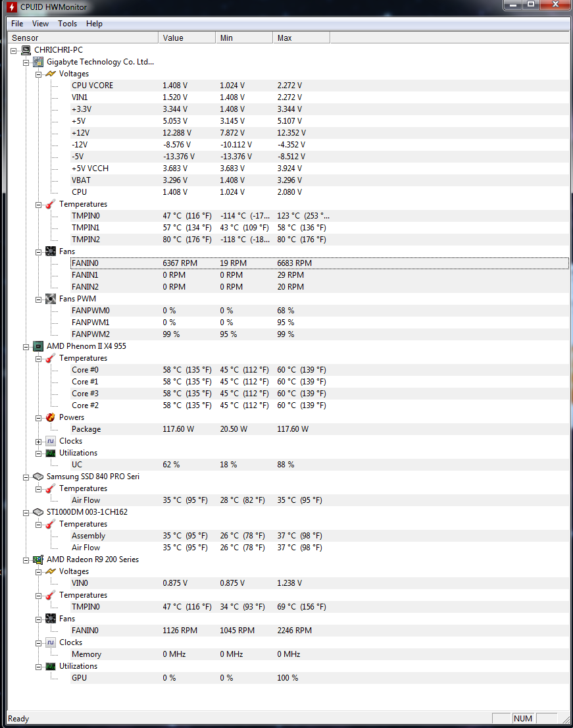Collapse the motherboard Voltages section

click(39, 74)
